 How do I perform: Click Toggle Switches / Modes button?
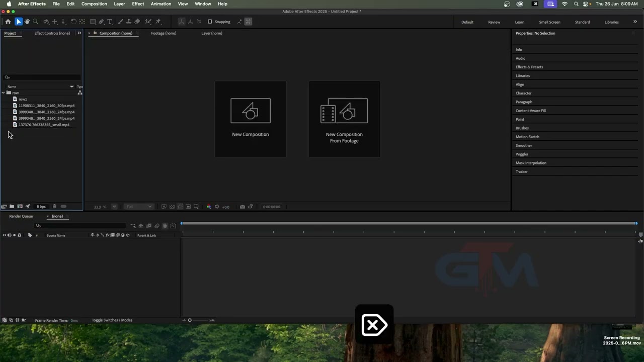[x=112, y=320]
